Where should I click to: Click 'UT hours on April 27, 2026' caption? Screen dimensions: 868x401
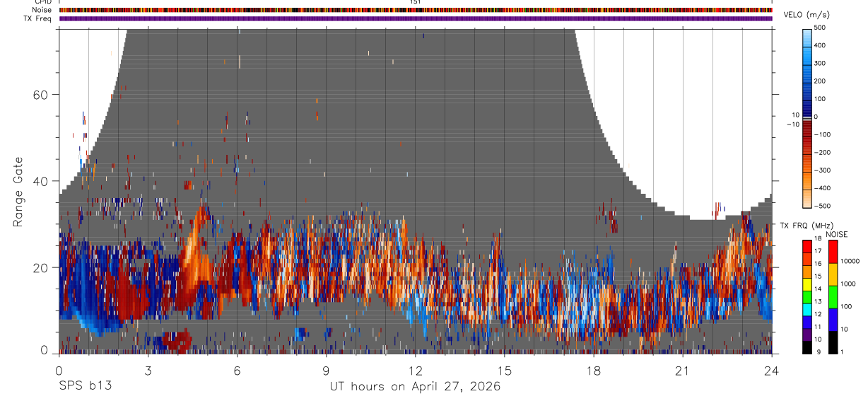(x=416, y=387)
